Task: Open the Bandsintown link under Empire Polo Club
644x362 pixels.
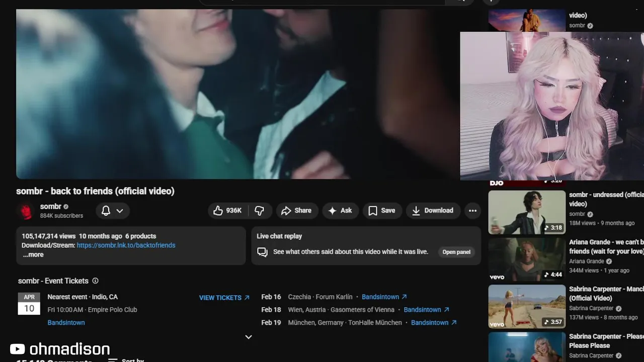Action: 66,323
